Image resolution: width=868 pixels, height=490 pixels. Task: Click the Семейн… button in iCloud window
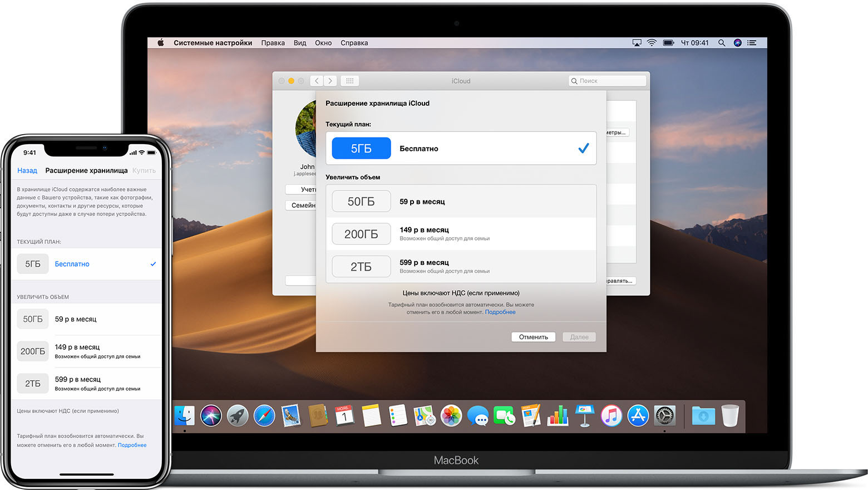point(301,205)
